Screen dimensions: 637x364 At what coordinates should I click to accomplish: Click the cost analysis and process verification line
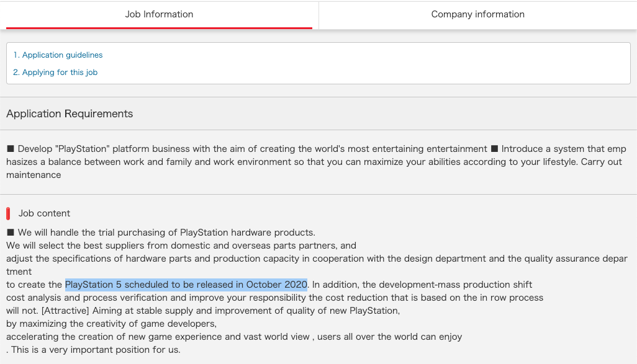[274, 298]
